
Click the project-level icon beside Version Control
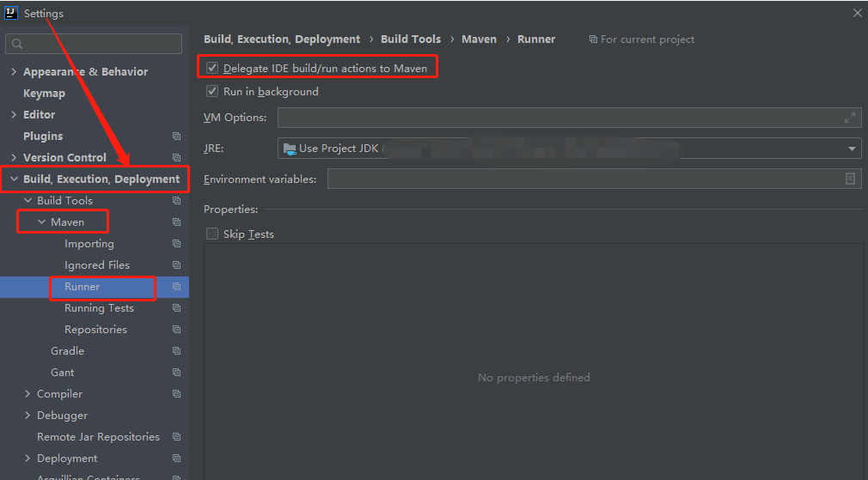[x=176, y=158]
